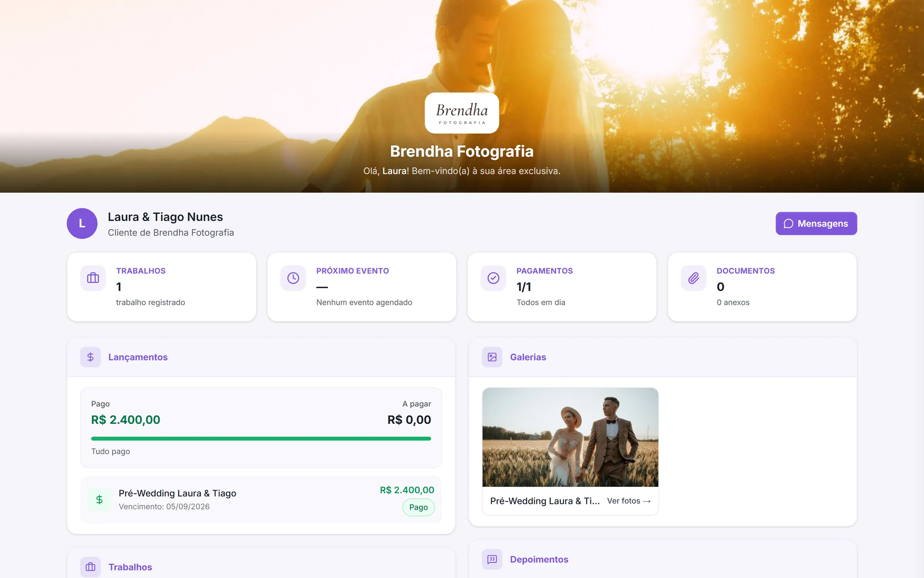Click the PAGAMENTOS card label
The image size is (924, 578).
click(545, 271)
